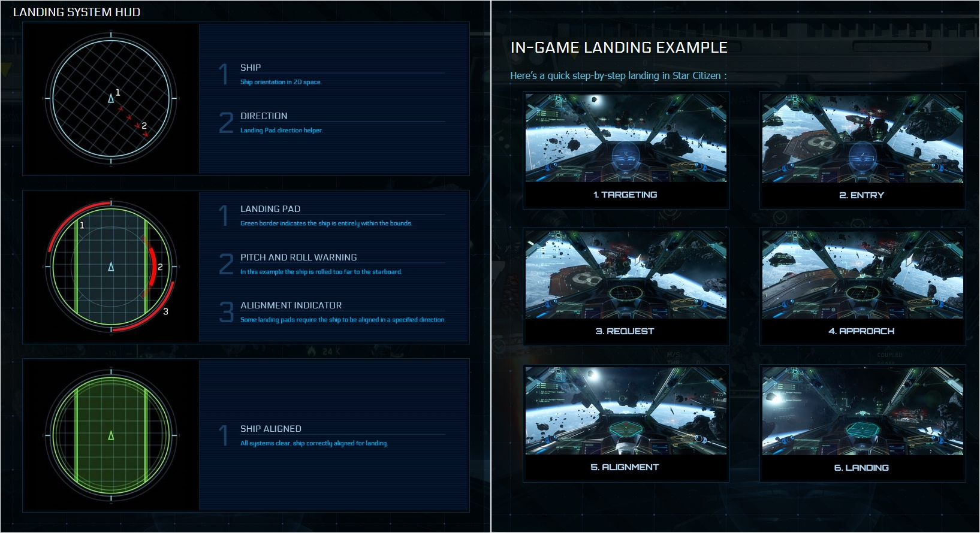This screenshot has height=533, width=980.
Task: Click the 1. Targeting cockpit thumbnail
Action: (626, 138)
